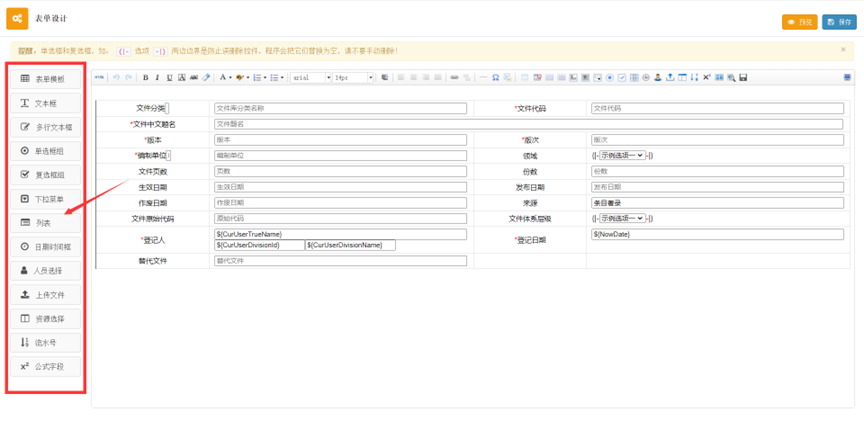Open the 文件体系层级 示例选项一 select dropdown
The image size is (864, 421).
tap(622, 218)
